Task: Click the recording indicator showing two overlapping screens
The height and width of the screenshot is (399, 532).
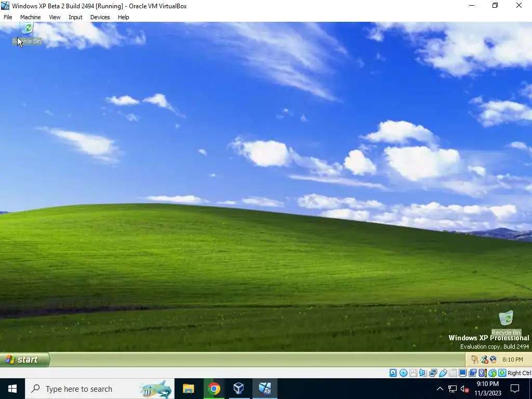Action: tap(473, 373)
